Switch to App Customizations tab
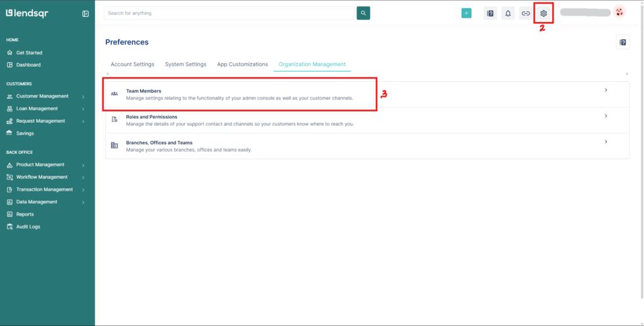This screenshot has width=644, height=326. [x=242, y=65]
